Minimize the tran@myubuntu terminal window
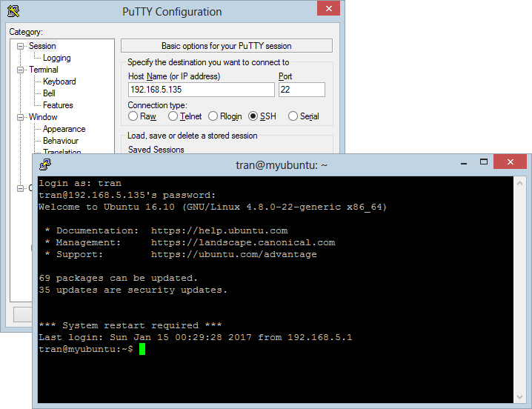The width and height of the screenshot is (532, 409). pos(464,163)
